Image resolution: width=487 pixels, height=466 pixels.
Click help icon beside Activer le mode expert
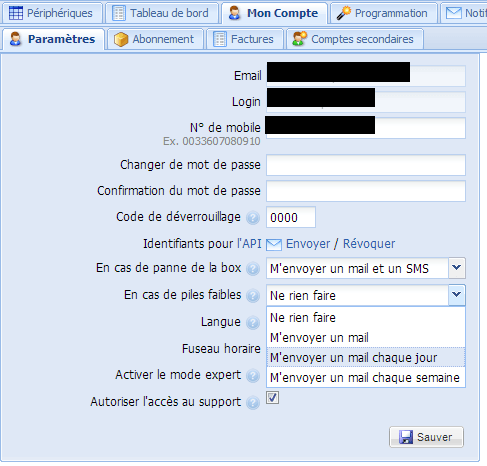point(253,376)
